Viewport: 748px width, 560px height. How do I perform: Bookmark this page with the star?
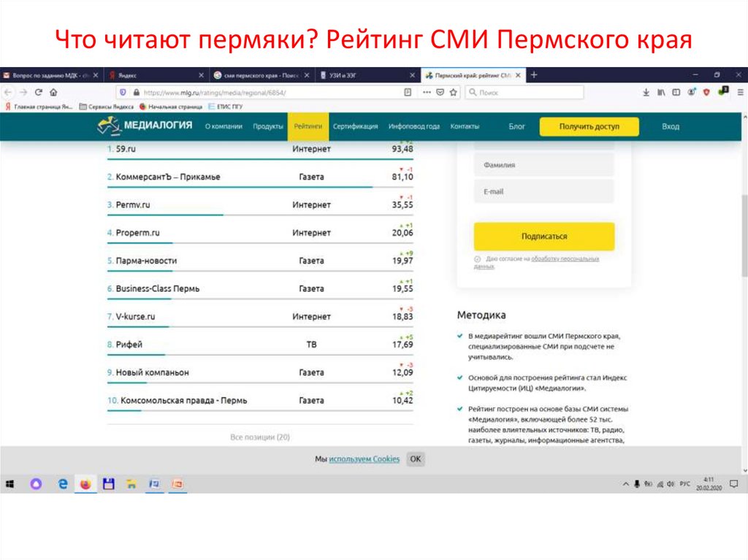pyautogui.click(x=453, y=93)
